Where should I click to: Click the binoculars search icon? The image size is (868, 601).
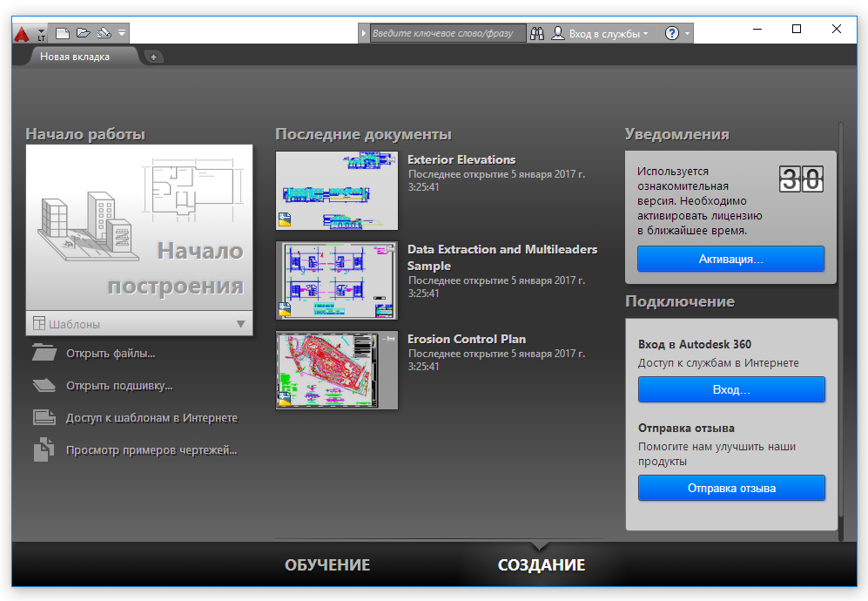537,34
